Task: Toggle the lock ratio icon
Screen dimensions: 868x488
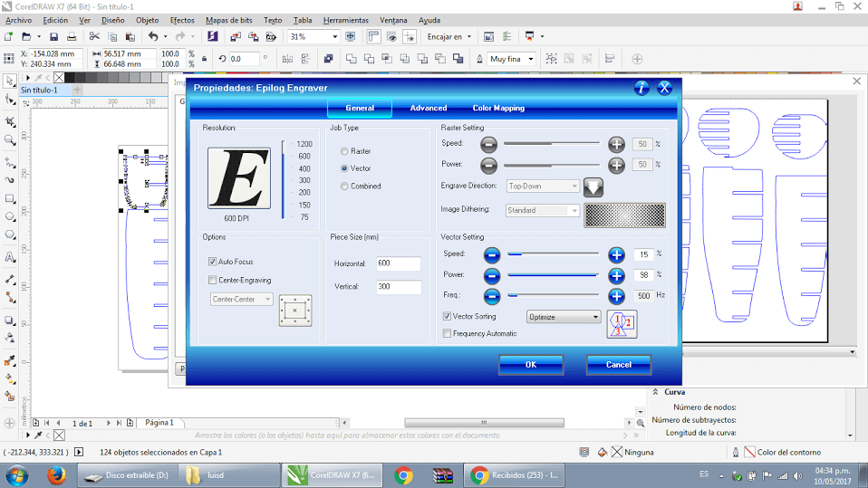Action: point(204,59)
